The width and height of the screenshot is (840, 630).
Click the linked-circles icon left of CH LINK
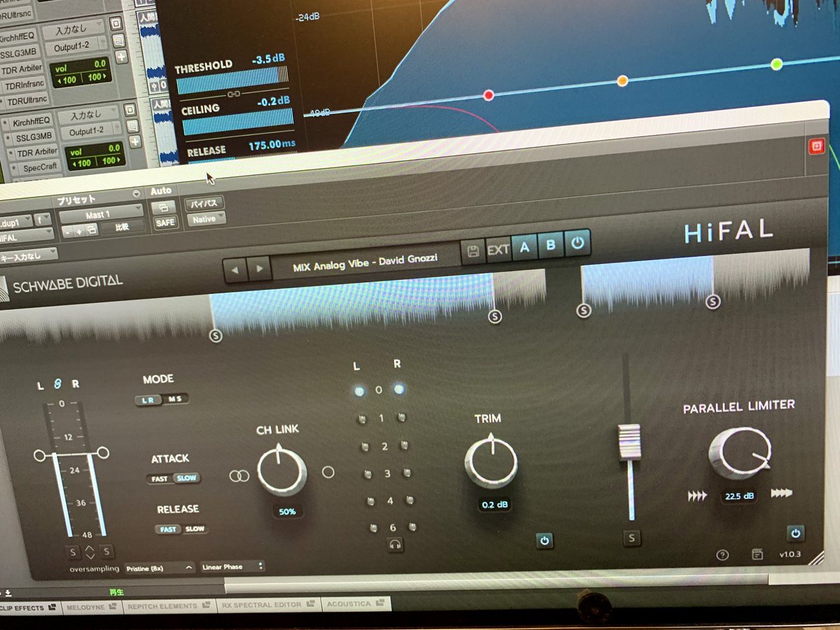pos(239,476)
